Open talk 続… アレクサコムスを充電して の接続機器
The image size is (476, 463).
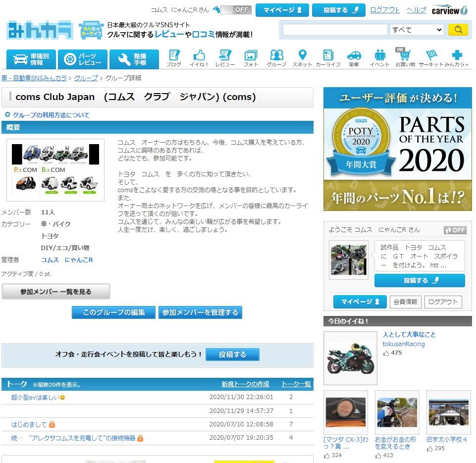click(73, 438)
